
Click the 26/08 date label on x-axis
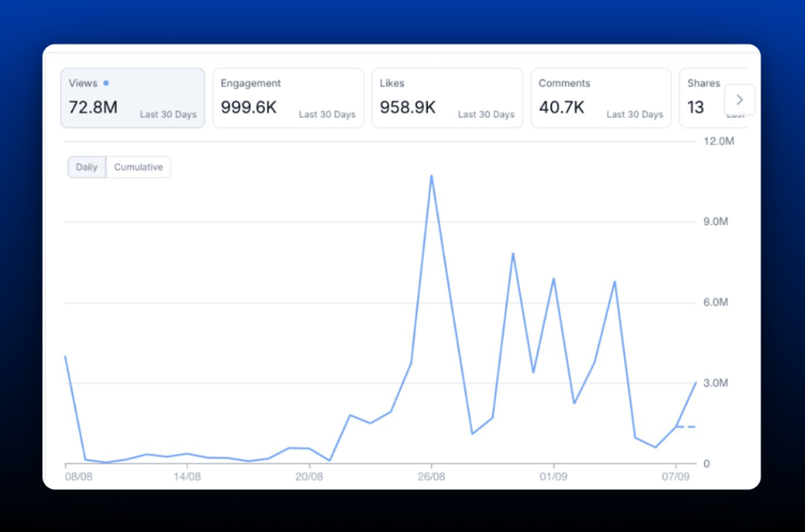[x=432, y=477]
